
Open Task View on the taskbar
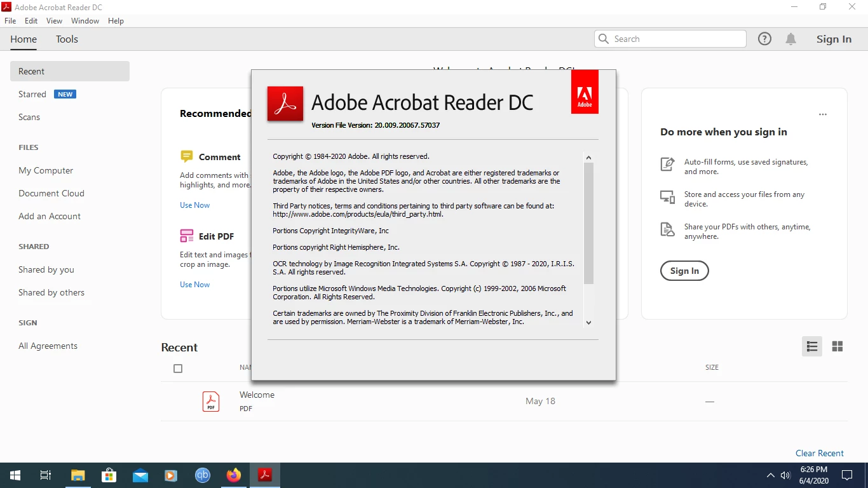tap(46, 475)
